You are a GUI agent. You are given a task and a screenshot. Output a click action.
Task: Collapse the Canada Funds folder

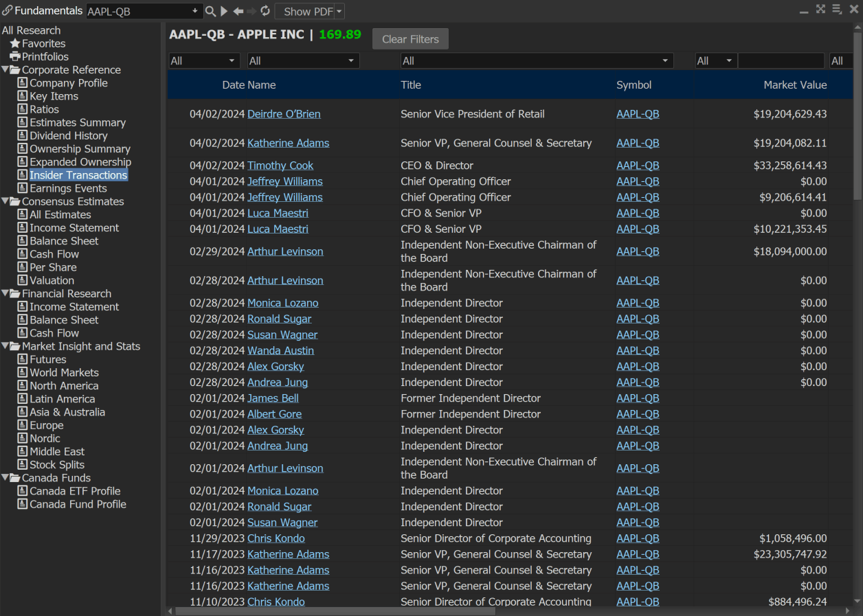[5, 478]
